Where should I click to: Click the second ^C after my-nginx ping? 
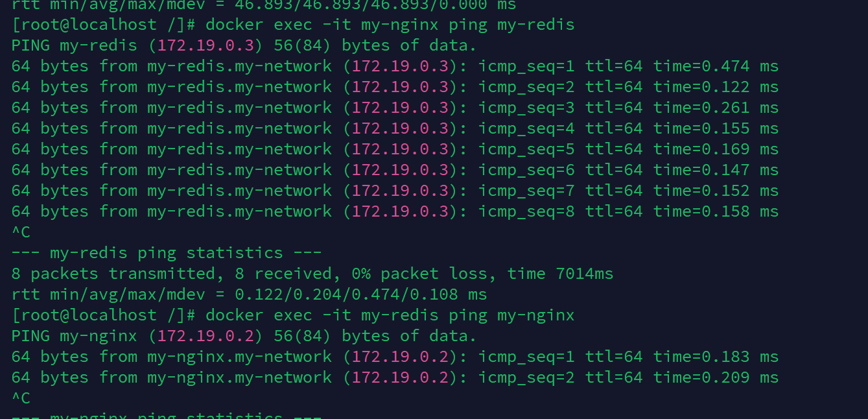click(21, 398)
